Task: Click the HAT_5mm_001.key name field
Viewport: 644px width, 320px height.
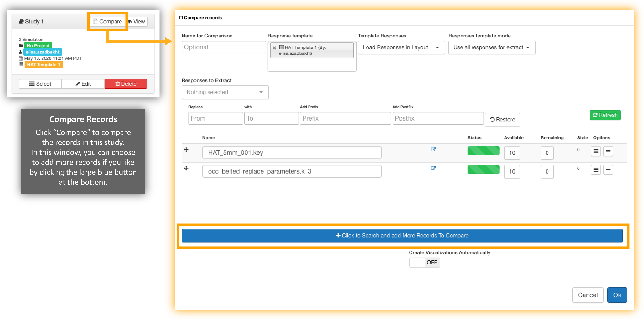Action: point(292,152)
